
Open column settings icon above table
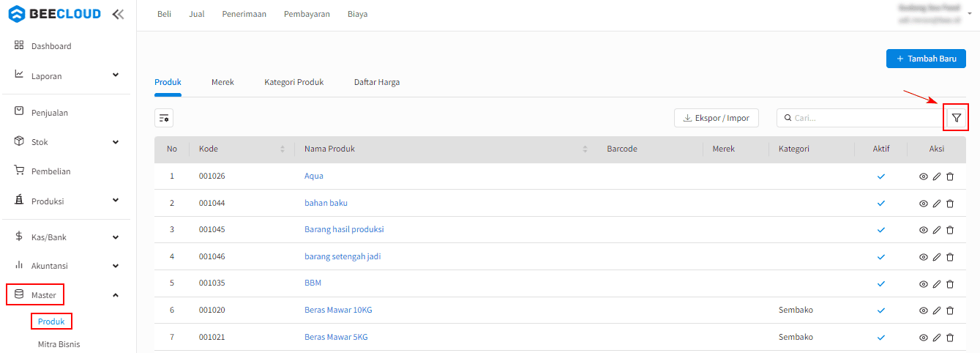point(164,118)
